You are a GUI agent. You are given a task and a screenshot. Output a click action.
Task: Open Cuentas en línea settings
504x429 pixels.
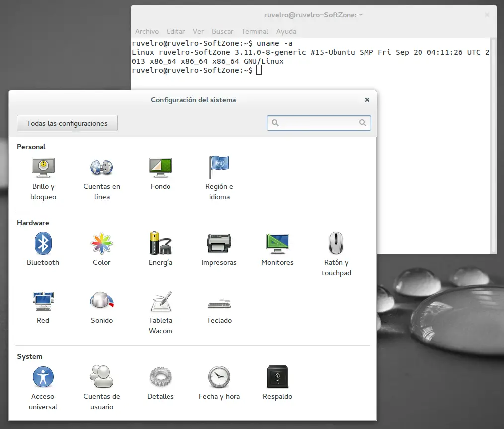coord(101,178)
